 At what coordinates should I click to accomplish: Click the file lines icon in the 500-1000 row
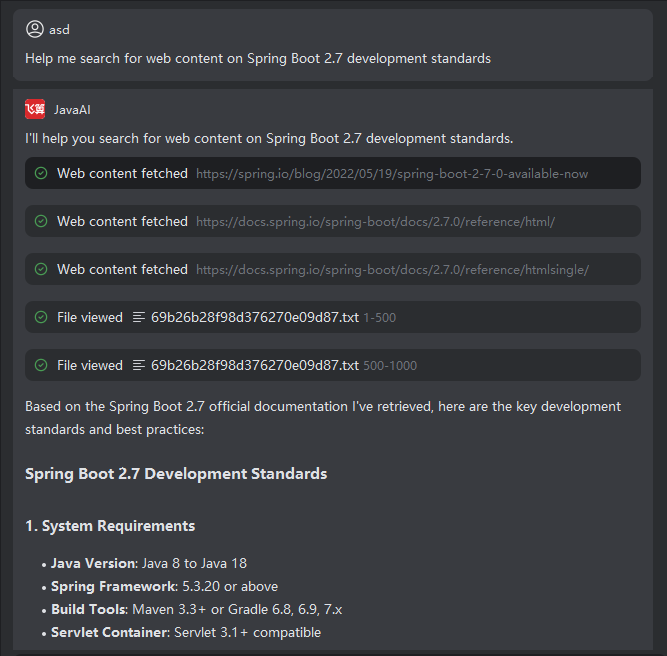click(x=140, y=365)
